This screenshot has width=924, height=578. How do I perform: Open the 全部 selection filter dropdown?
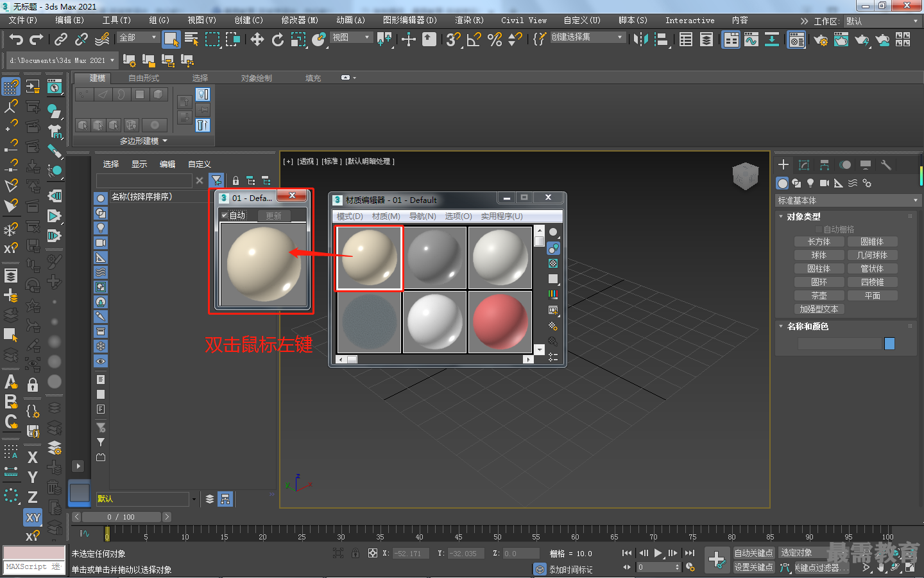click(138, 38)
